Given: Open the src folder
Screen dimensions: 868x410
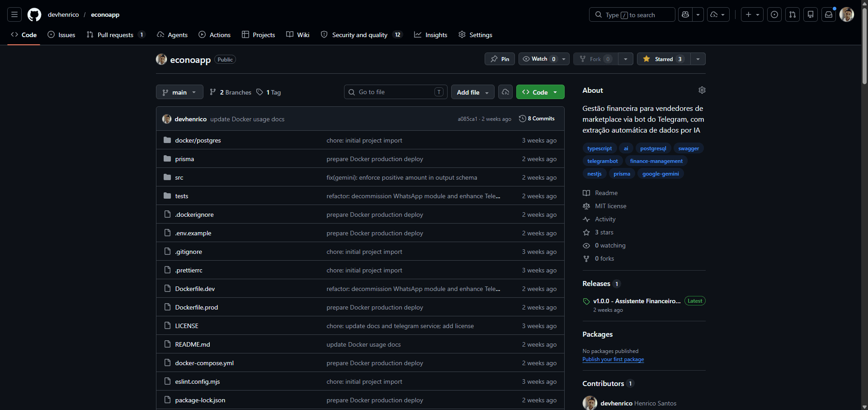Looking at the screenshot, I should pyautogui.click(x=179, y=177).
